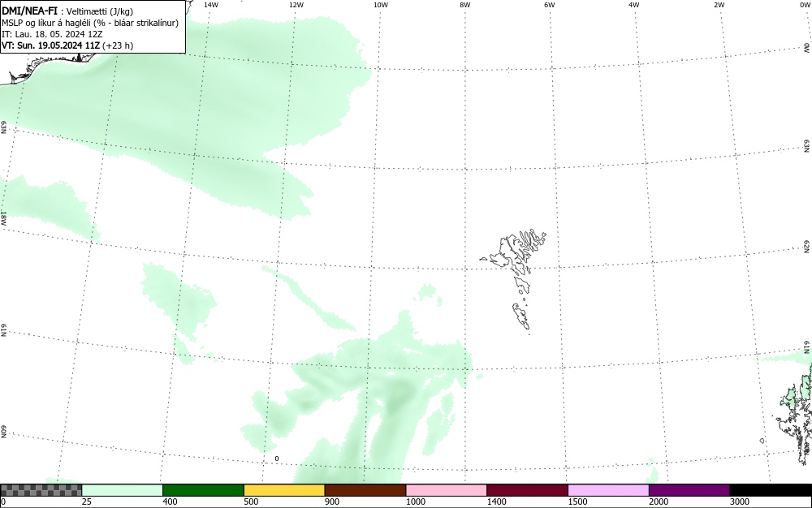The height and width of the screenshot is (508, 812).
Task: Click the legend value "1500"
Action: [x=577, y=502]
